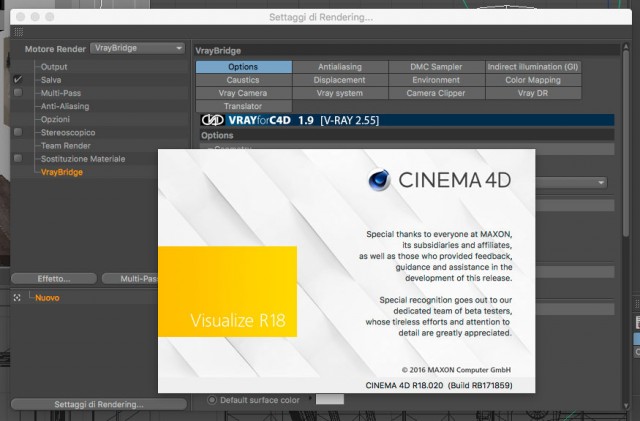Select Salva in settings list
640x421 pixels.
51,80
